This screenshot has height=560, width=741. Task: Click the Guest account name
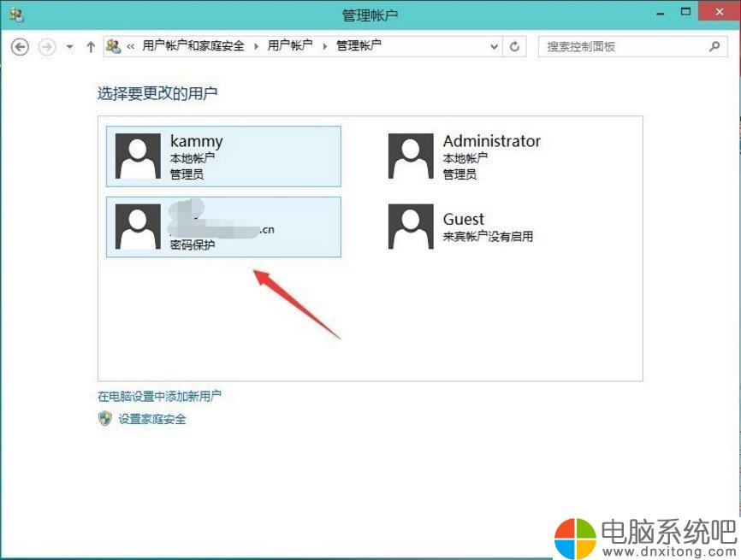[464, 219]
